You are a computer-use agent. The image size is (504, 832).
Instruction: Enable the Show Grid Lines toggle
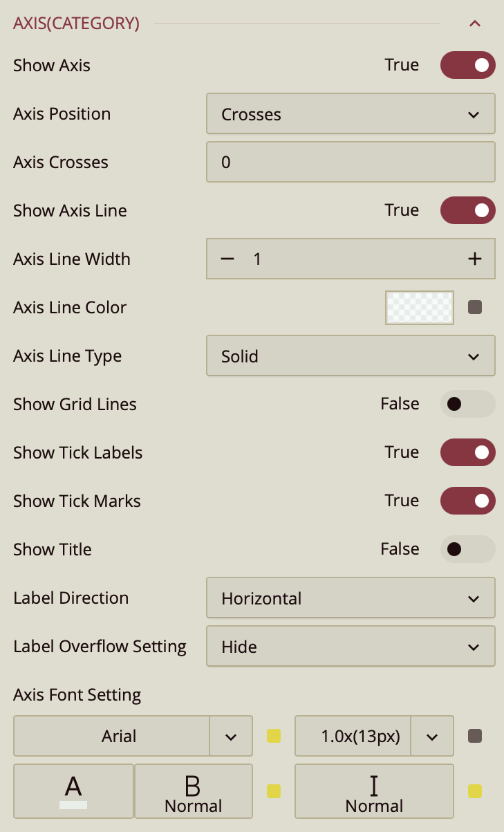467,404
